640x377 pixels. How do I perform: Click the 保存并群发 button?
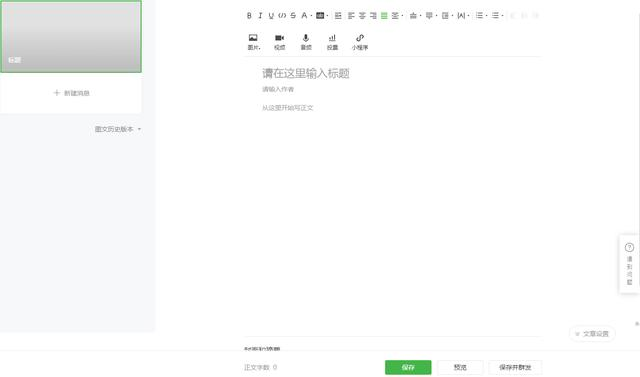click(x=515, y=367)
